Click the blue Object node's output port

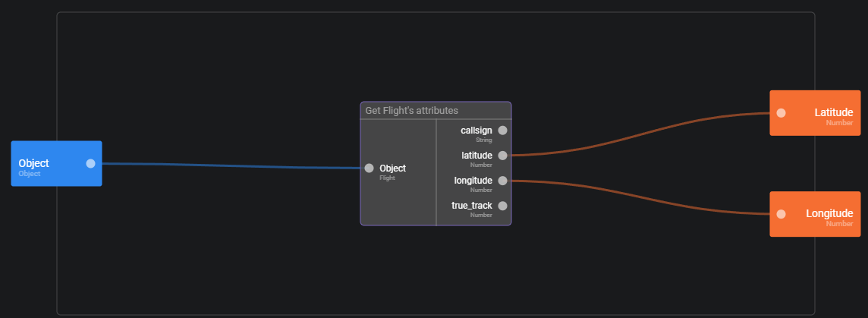click(x=91, y=163)
